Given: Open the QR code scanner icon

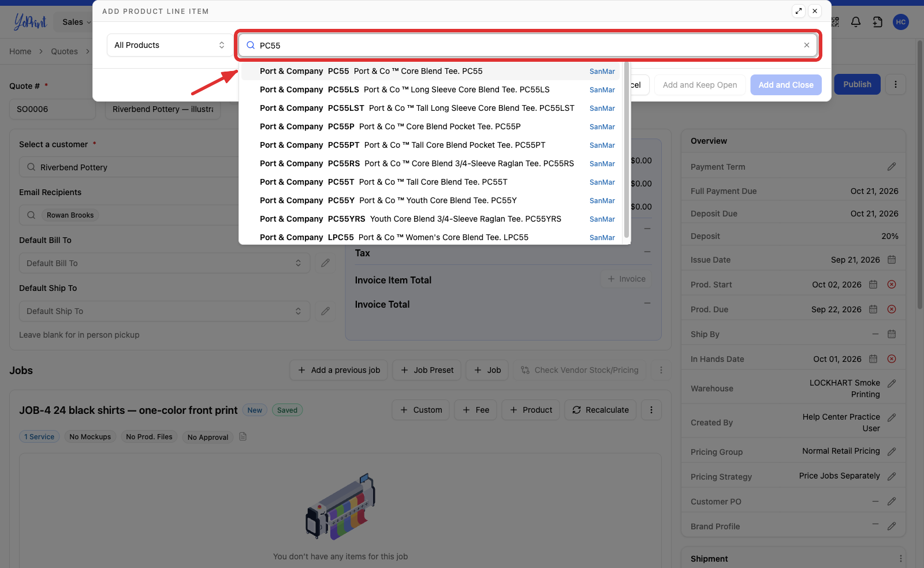Looking at the screenshot, I should click(x=835, y=22).
